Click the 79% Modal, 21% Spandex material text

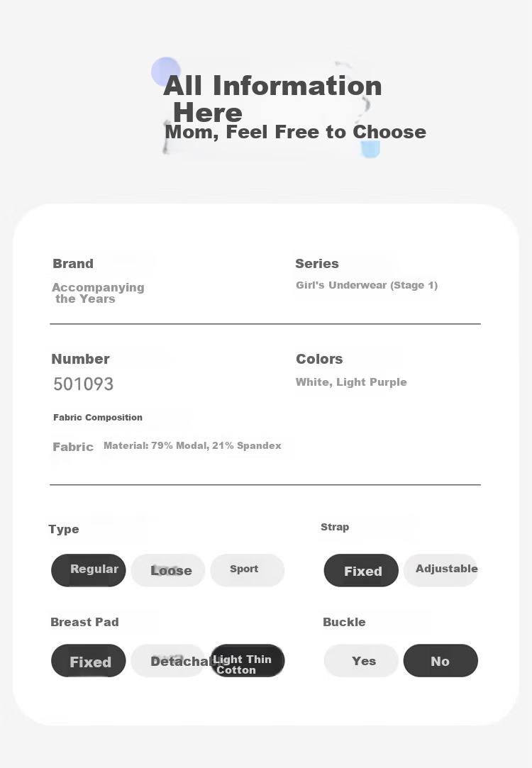click(216, 446)
